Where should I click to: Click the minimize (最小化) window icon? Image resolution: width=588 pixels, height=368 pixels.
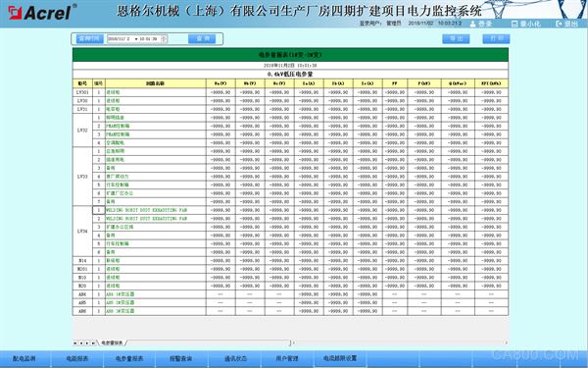[514, 24]
